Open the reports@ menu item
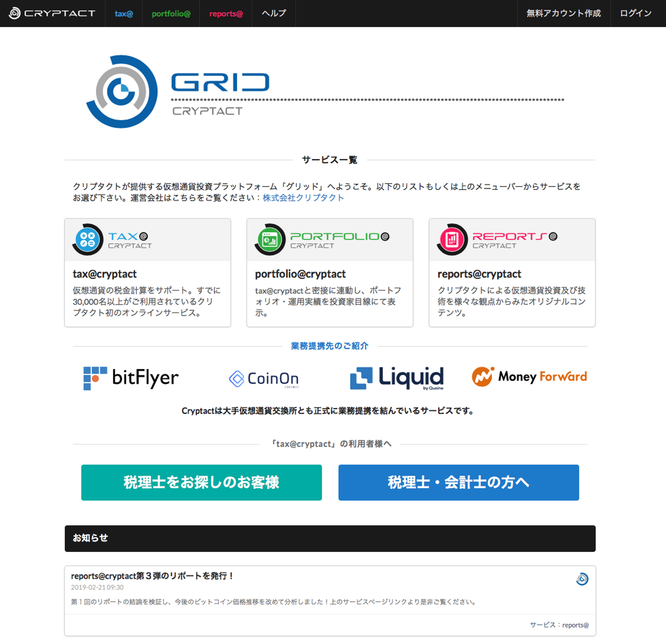Image resolution: width=666 pixels, height=644 pixels. 226,14
